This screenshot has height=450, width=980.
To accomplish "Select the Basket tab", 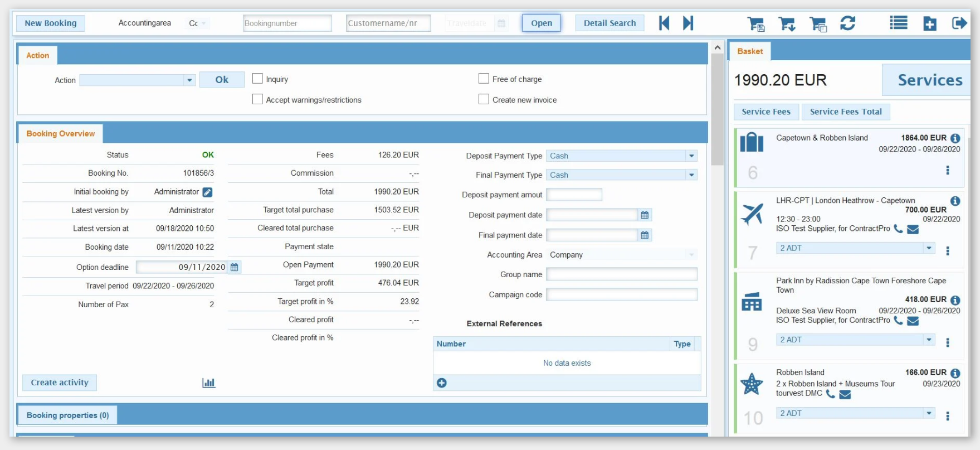I will pos(750,51).
